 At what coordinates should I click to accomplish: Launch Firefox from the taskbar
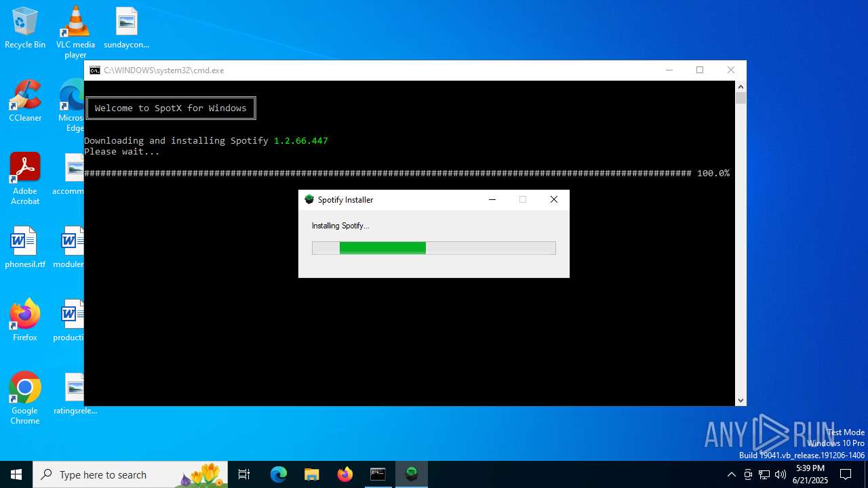click(x=344, y=474)
